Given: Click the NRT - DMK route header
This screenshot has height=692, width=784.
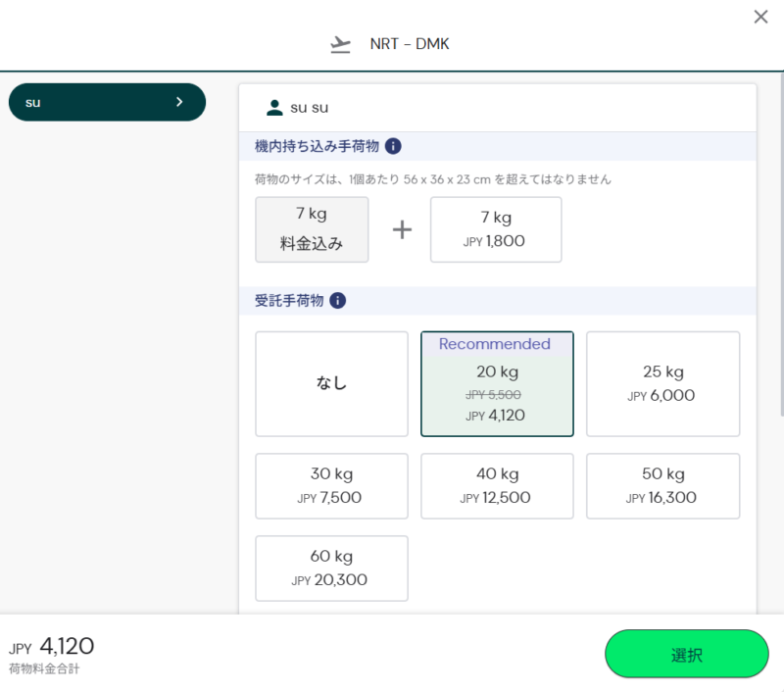Looking at the screenshot, I should click(x=410, y=44).
